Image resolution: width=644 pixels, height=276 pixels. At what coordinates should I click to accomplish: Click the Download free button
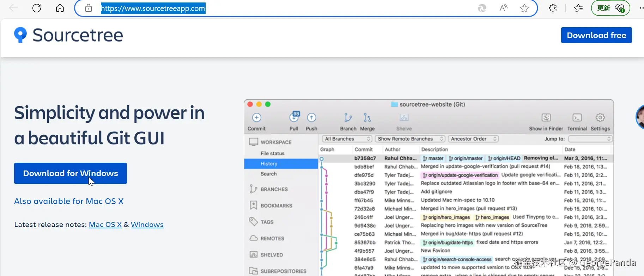tap(596, 35)
